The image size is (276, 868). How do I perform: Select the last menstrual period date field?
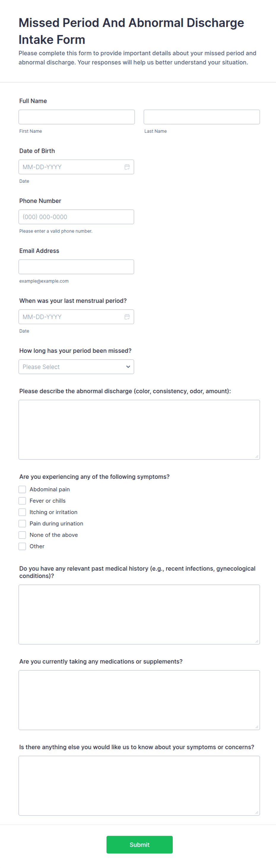76,317
